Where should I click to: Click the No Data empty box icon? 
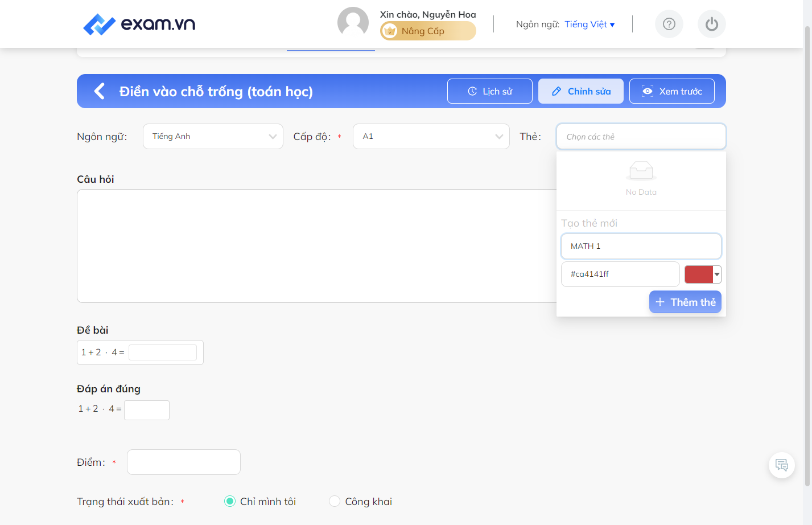point(641,171)
